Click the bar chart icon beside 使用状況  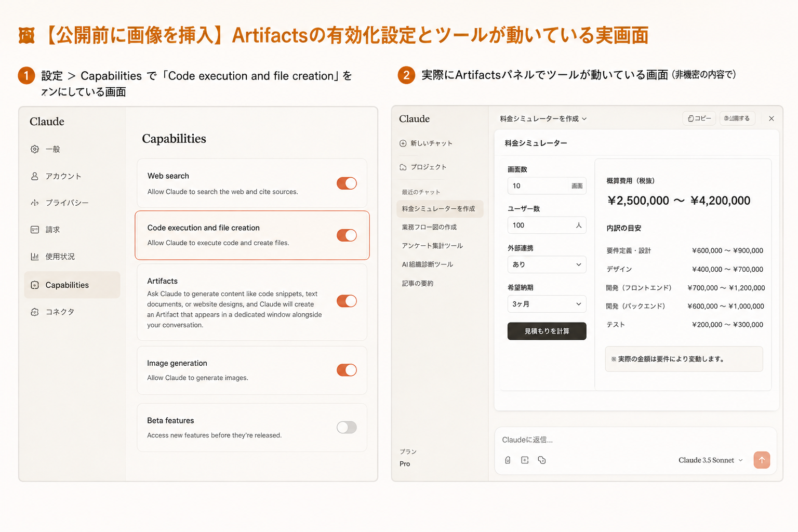click(x=35, y=257)
